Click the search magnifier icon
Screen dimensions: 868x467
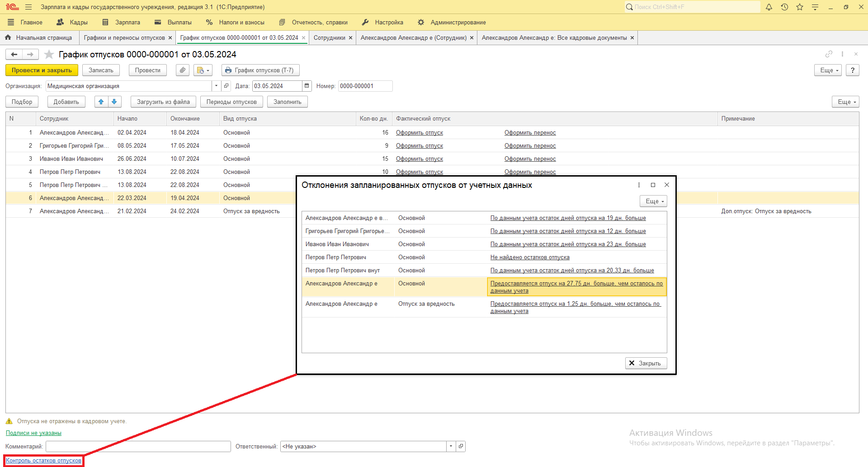[x=629, y=7]
